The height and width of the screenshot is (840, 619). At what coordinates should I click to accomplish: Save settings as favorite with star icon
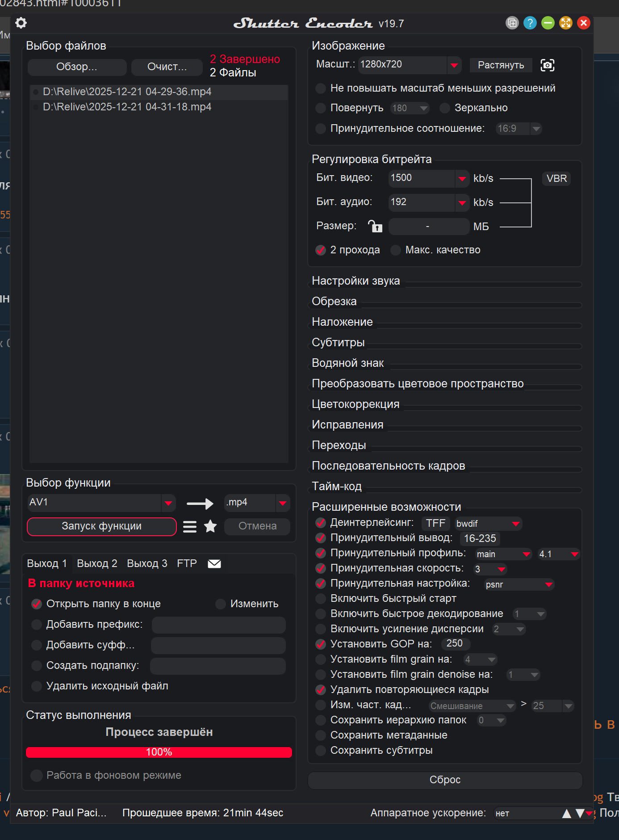click(x=210, y=526)
